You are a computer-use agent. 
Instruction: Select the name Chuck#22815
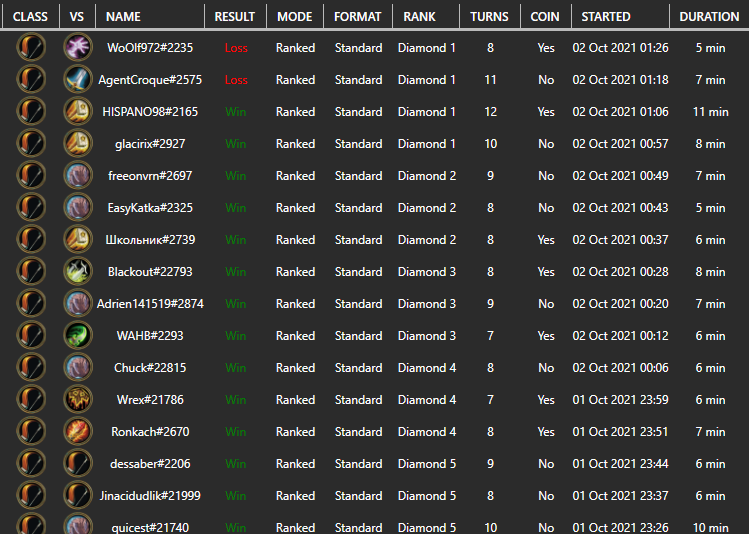point(150,368)
